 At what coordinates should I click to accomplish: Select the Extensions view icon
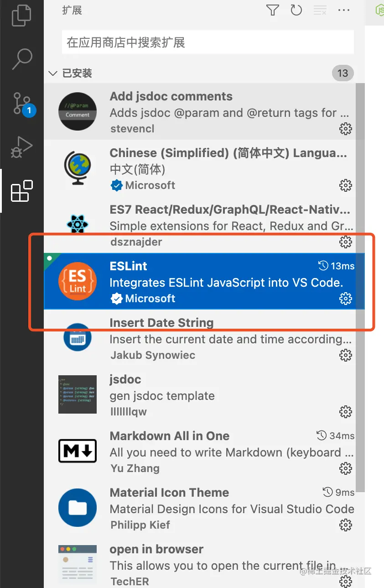tap(21, 191)
